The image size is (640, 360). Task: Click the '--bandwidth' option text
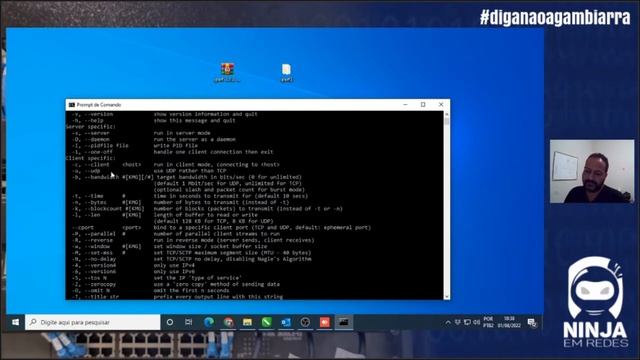coord(101,177)
